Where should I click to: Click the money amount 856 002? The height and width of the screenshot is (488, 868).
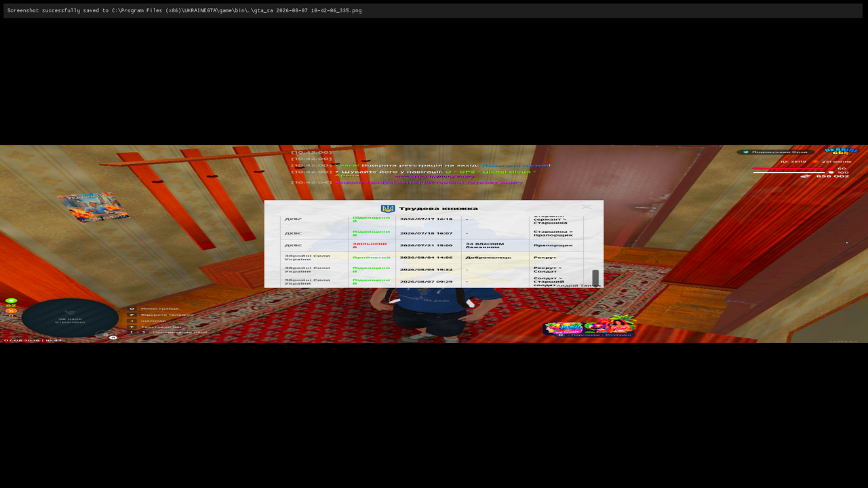tap(832, 176)
